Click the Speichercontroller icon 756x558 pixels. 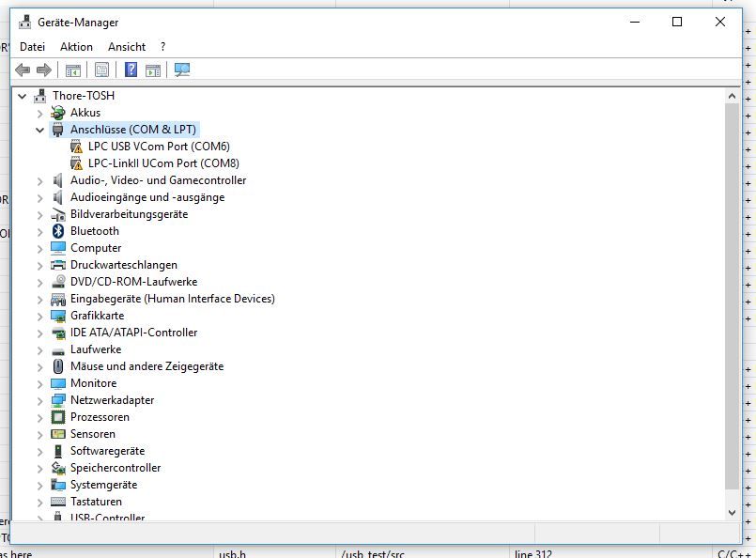[x=58, y=468]
